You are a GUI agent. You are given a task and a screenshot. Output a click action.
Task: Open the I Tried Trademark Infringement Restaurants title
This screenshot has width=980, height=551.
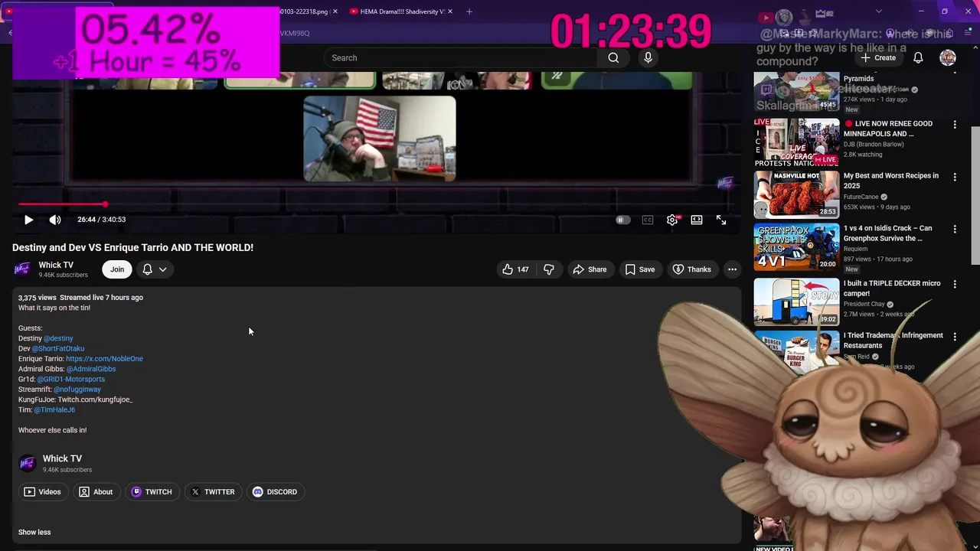click(x=893, y=341)
